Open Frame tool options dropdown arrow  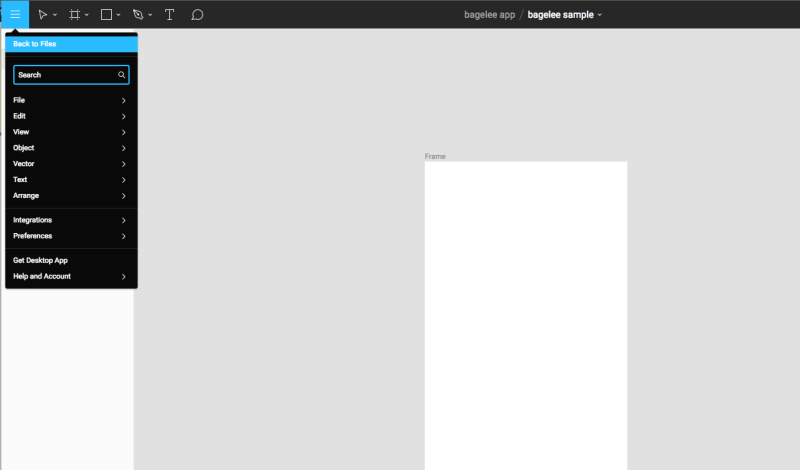[87, 15]
